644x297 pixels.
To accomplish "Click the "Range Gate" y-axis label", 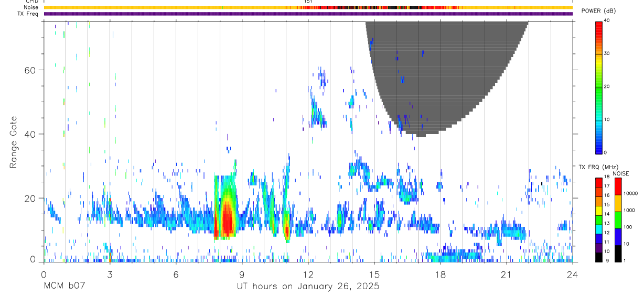I will 14,141.
